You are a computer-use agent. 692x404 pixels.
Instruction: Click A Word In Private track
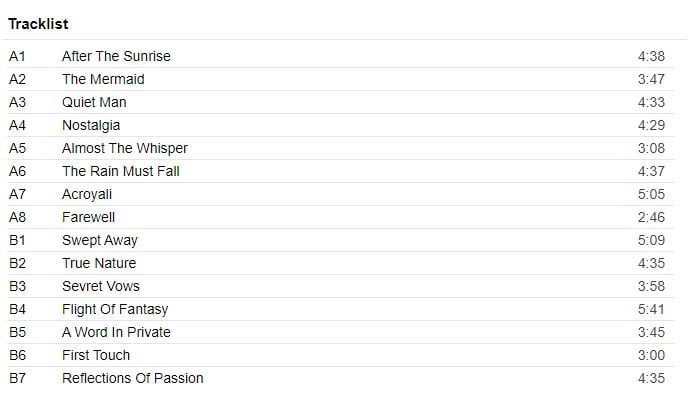pyautogui.click(x=116, y=332)
